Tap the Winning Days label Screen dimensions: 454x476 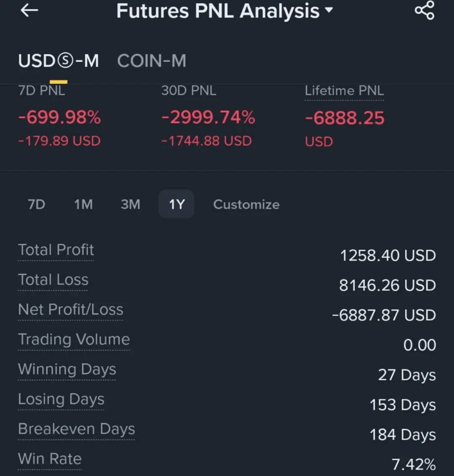point(67,369)
